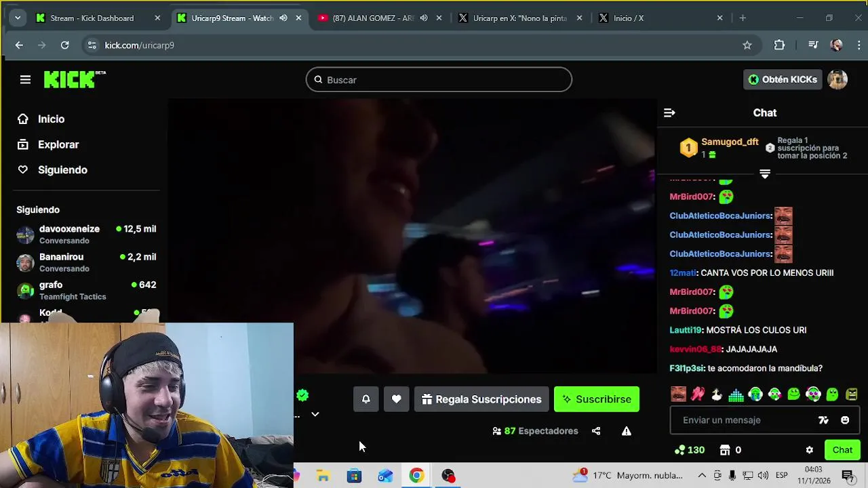Click the 87 Espectadores viewer count
868x488 pixels.
pos(535,431)
